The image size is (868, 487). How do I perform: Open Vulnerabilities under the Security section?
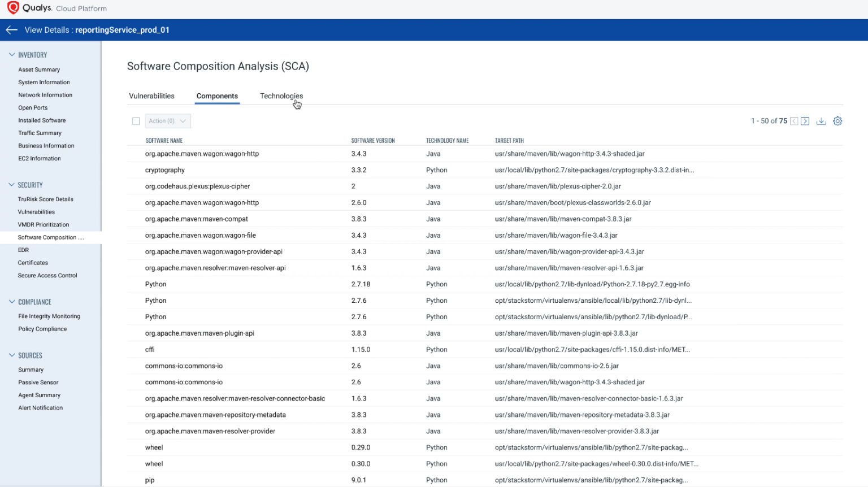pos(36,211)
